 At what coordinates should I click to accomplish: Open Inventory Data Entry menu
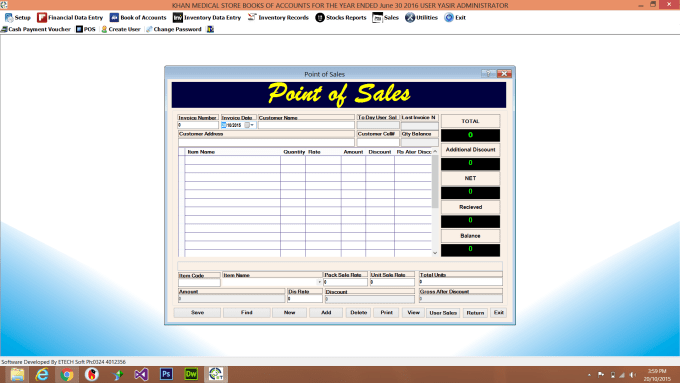(x=207, y=17)
